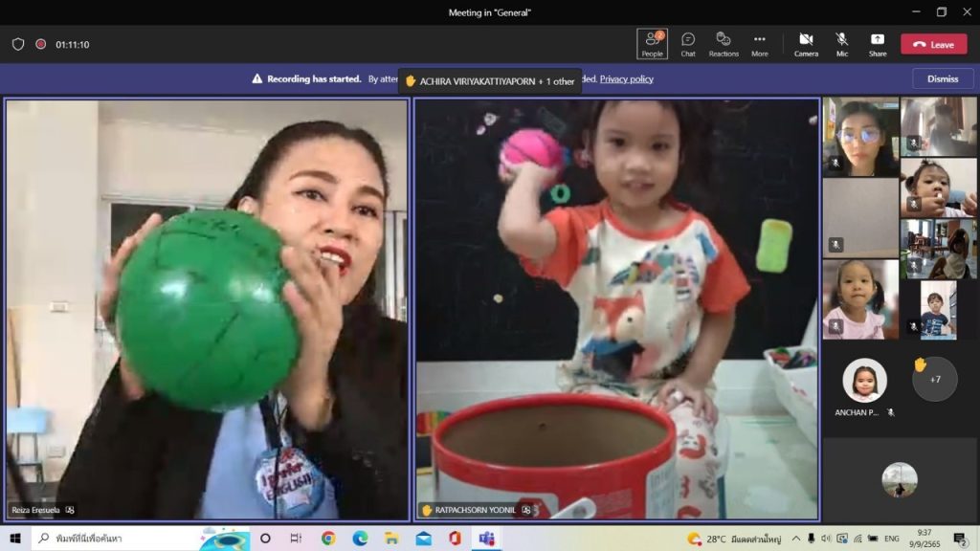Open Office app from taskbar
The image size is (980, 551).
[x=455, y=538]
